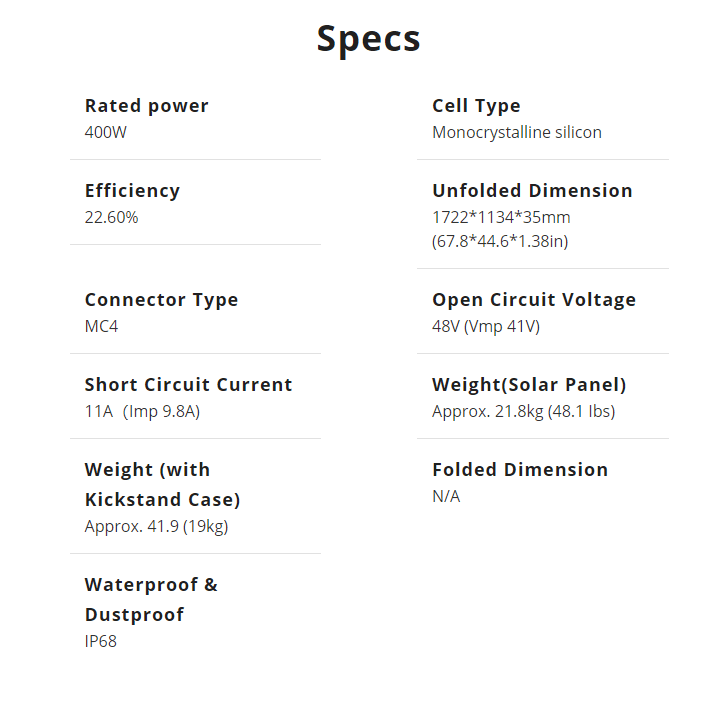Screen dimensions: 708x716
Task: Click the 400W rated power value
Action: (106, 132)
